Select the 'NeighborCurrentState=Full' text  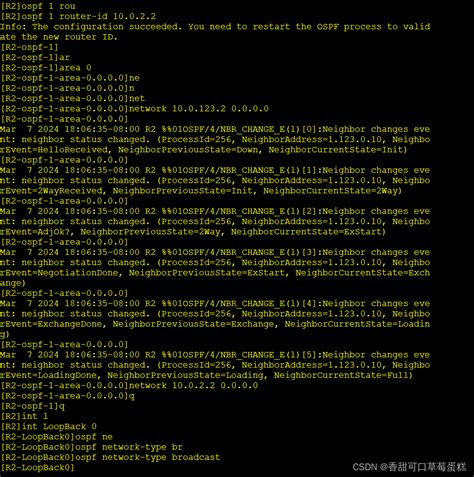pos(343,375)
